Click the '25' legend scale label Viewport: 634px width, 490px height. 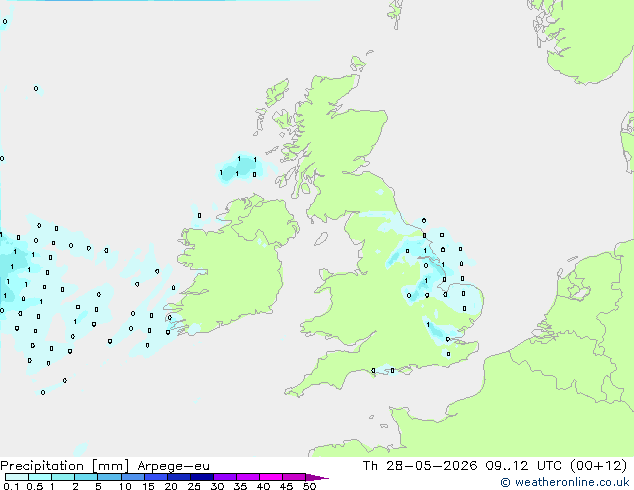(x=194, y=486)
